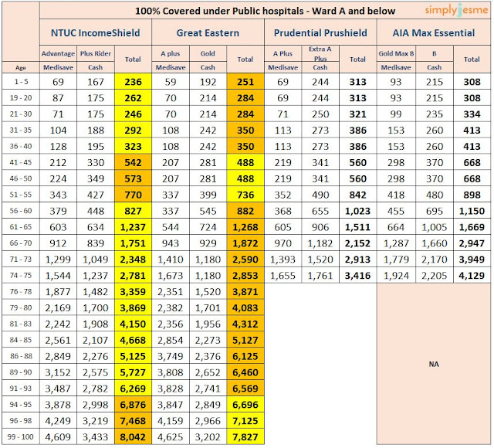This screenshot has width=494, height=448.
Task: Click the AIA total '4,129'
Action: coord(472,276)
